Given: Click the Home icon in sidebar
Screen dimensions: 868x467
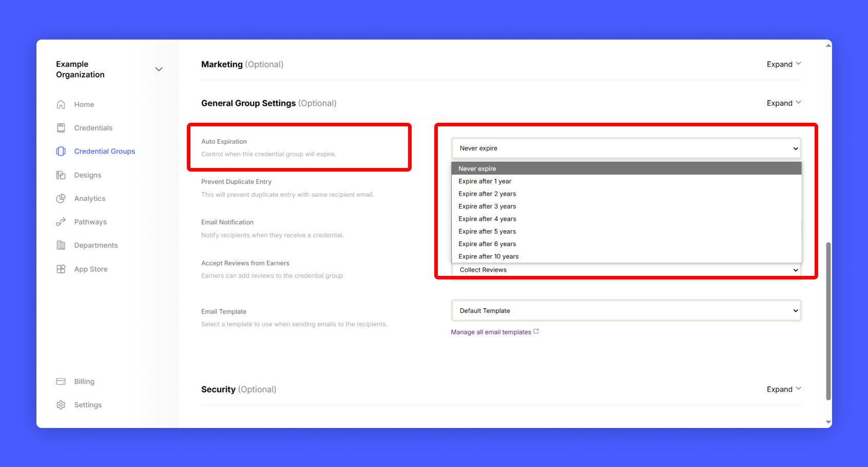Looking at the screenshot, I should tap(61, 104).
